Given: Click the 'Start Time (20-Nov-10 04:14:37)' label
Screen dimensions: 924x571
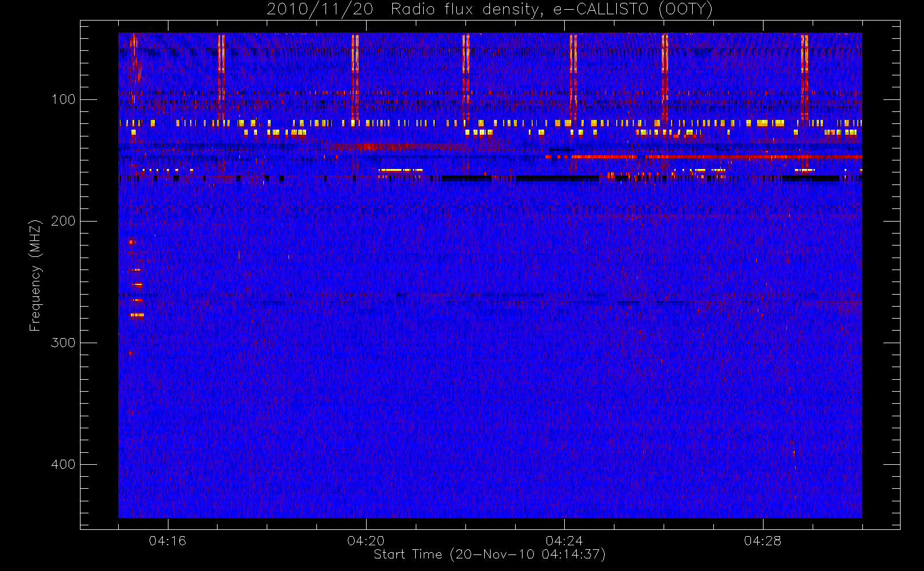Looking at the screenshot, I should coord(489,554).
